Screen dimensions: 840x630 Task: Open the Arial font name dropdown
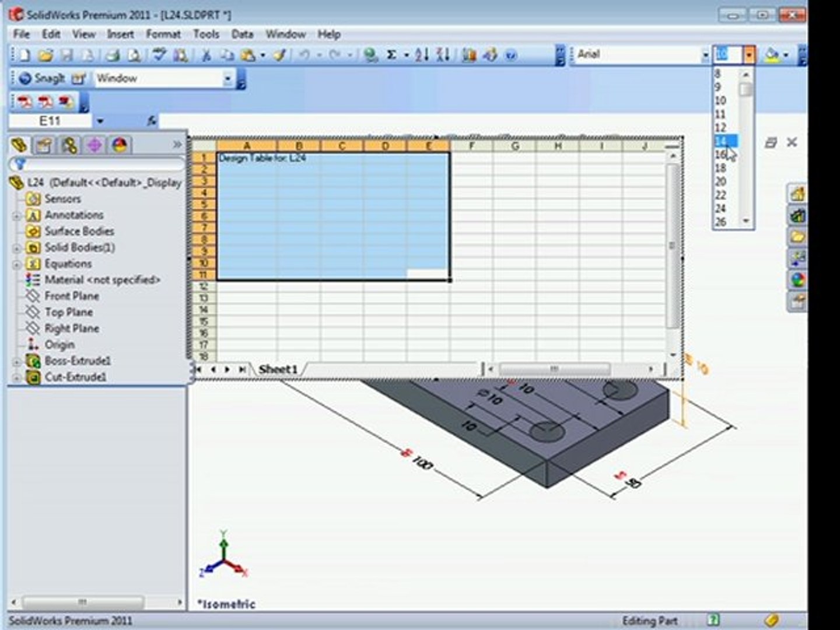[x=705, y=55]
